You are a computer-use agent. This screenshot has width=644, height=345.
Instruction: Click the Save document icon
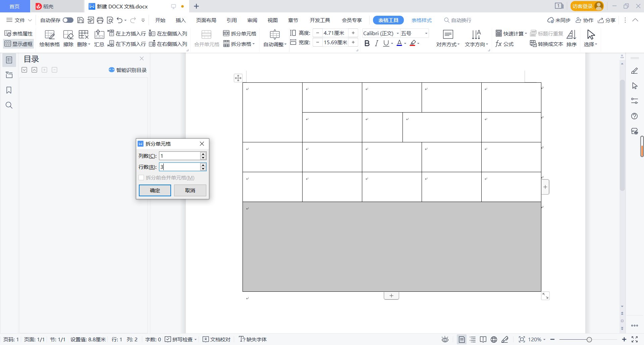coord(80,20)
